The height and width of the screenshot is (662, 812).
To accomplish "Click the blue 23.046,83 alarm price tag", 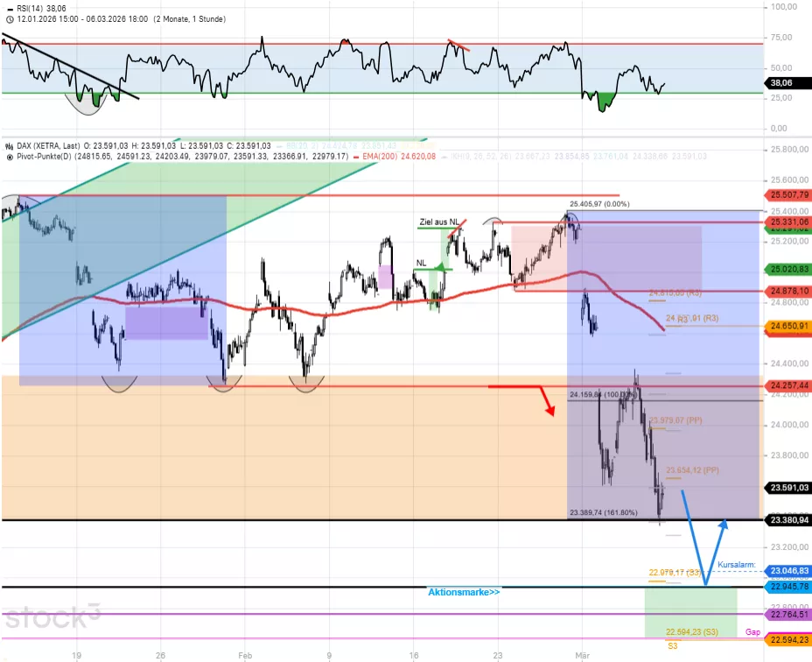I will coord(787,571).
